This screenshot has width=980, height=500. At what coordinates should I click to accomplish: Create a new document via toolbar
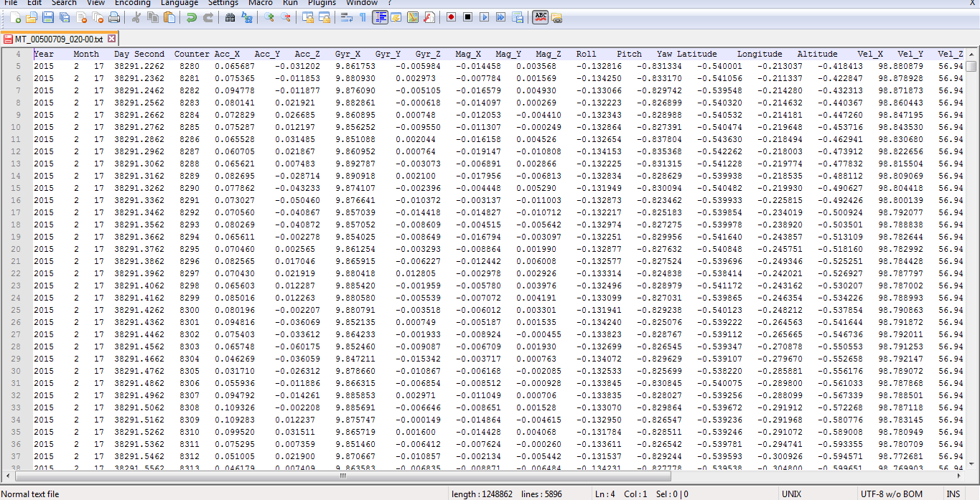pos(14,17)
